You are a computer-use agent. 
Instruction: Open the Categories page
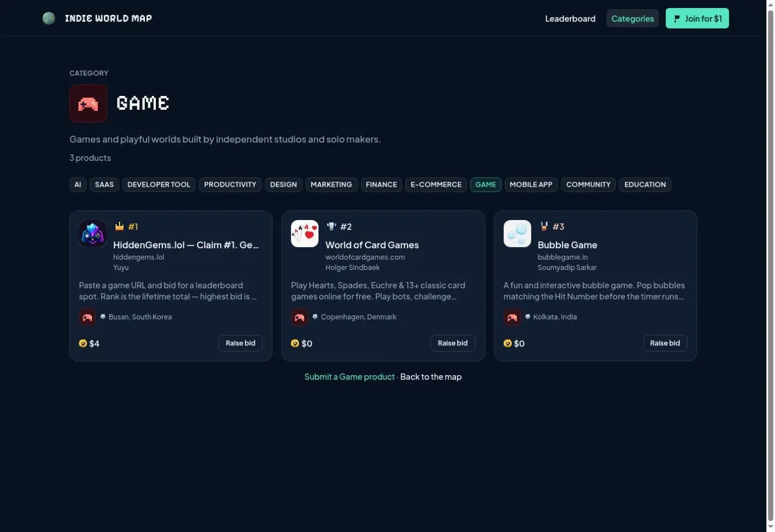(x=632, y=18)
